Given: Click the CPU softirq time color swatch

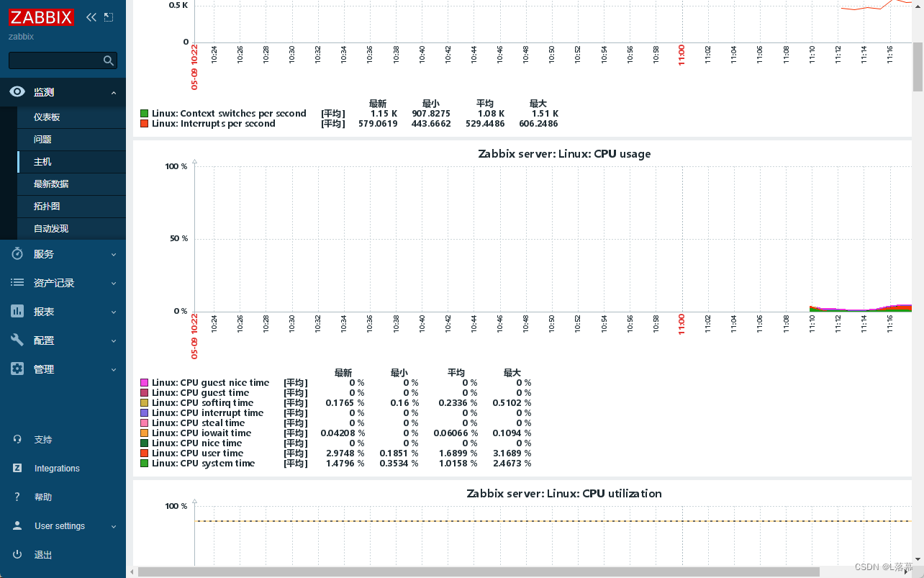Looking at the screenshot, I should click(145, 403).
